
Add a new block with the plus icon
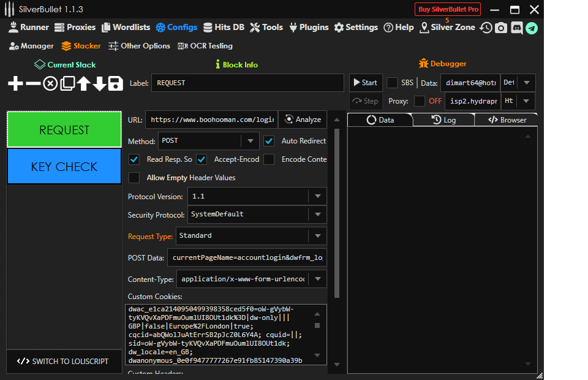[15, 84]
